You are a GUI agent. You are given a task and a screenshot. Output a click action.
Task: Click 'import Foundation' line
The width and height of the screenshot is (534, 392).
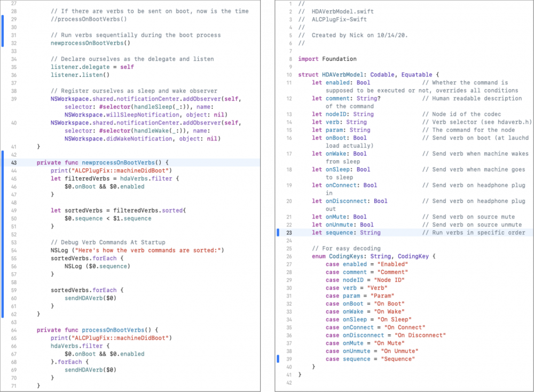point(327,59)
